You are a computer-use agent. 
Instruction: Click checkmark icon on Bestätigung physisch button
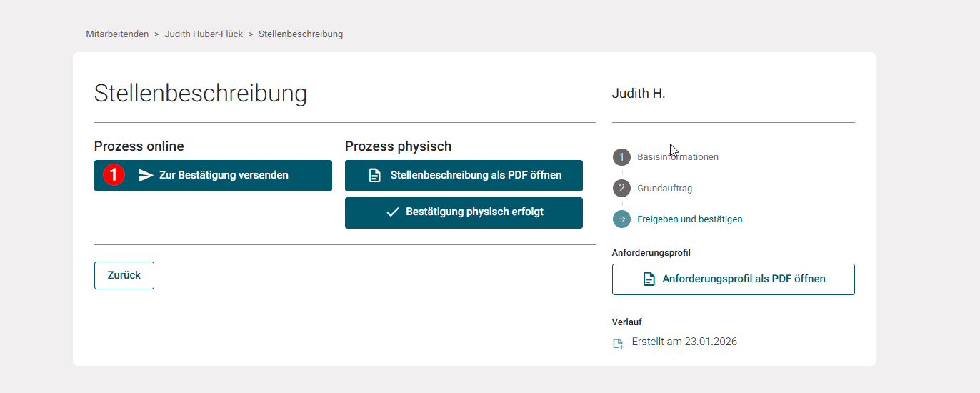(x=392, y=212)
